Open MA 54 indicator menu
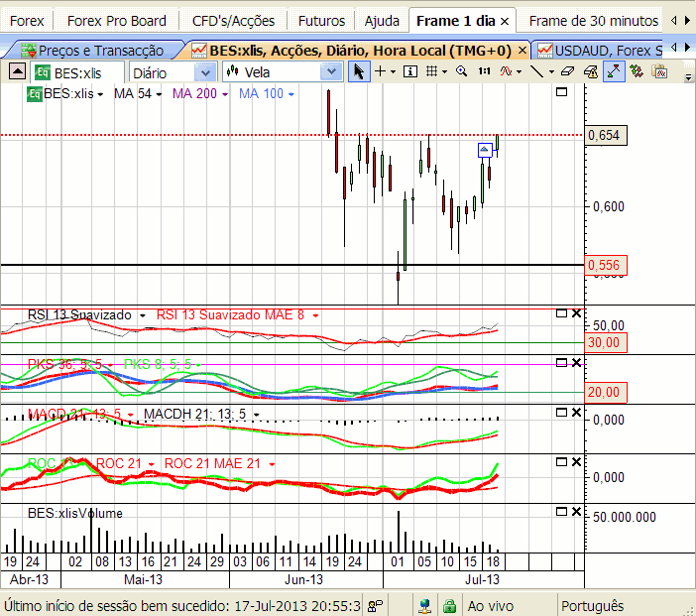The width and height of the screenshot is (696, 616). click(x=159, y=94)
